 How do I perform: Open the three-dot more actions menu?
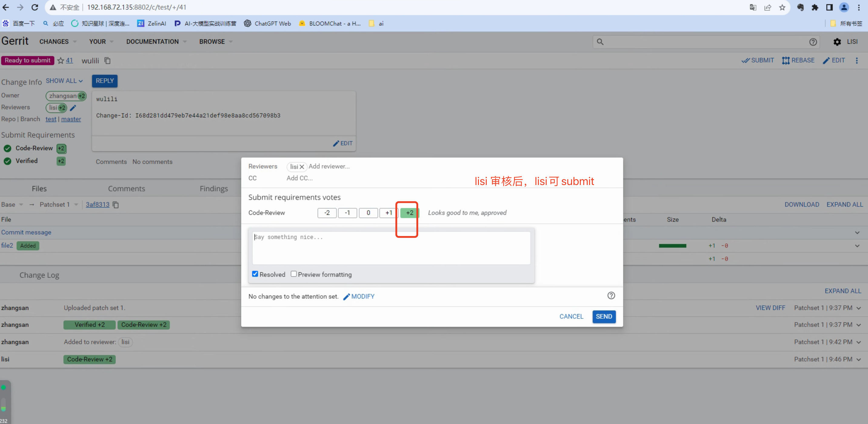[857, 60]
